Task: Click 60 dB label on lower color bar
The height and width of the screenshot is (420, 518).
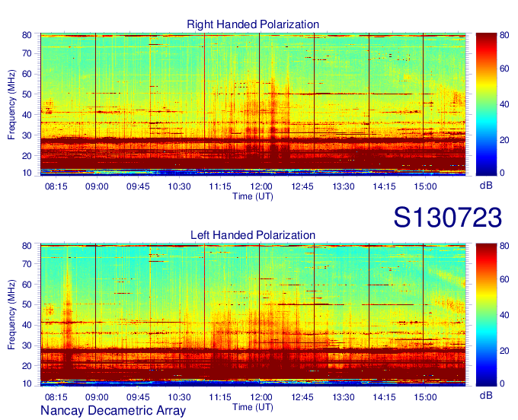Action: (x=504, y=279)
